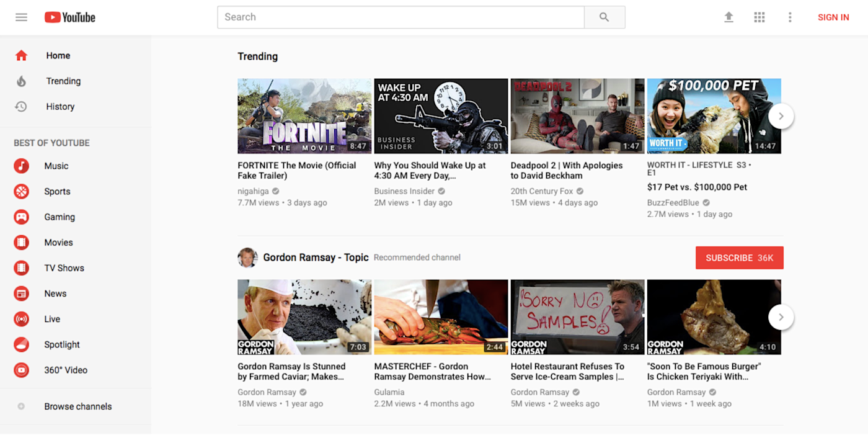Click the "BEST OF YOUTUBE" sidebar heading
The width and height of the screenshot is (868, 435).
coord(52,143)
